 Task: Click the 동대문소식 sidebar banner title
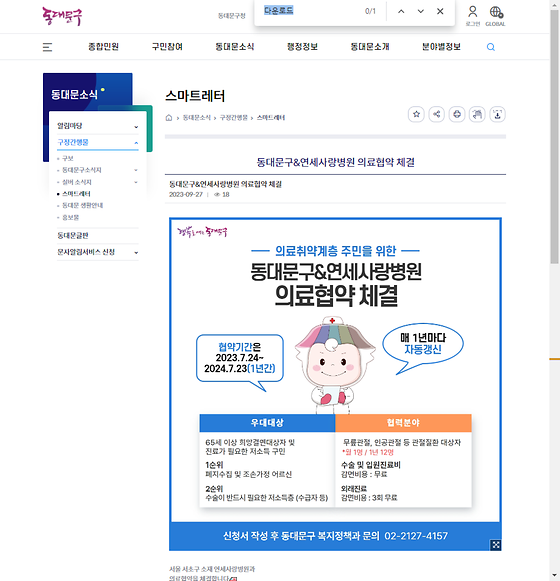pyautogui.click(x=74, y=94)
